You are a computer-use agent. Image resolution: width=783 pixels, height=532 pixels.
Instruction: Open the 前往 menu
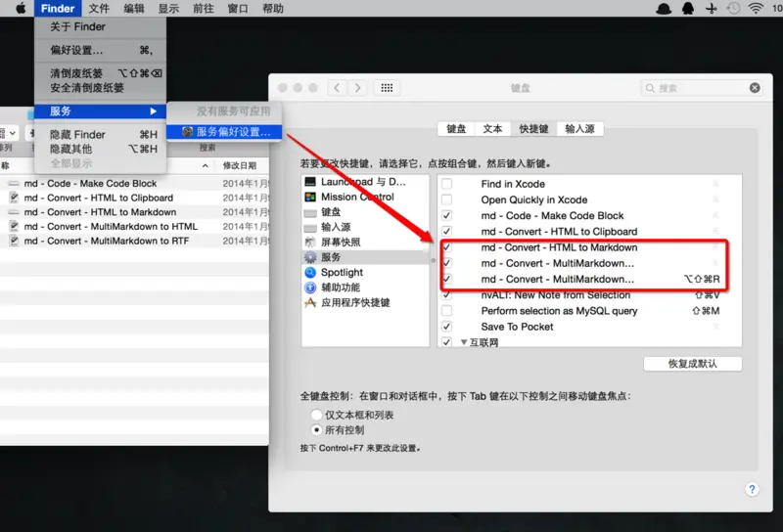(x=204, y=9)
